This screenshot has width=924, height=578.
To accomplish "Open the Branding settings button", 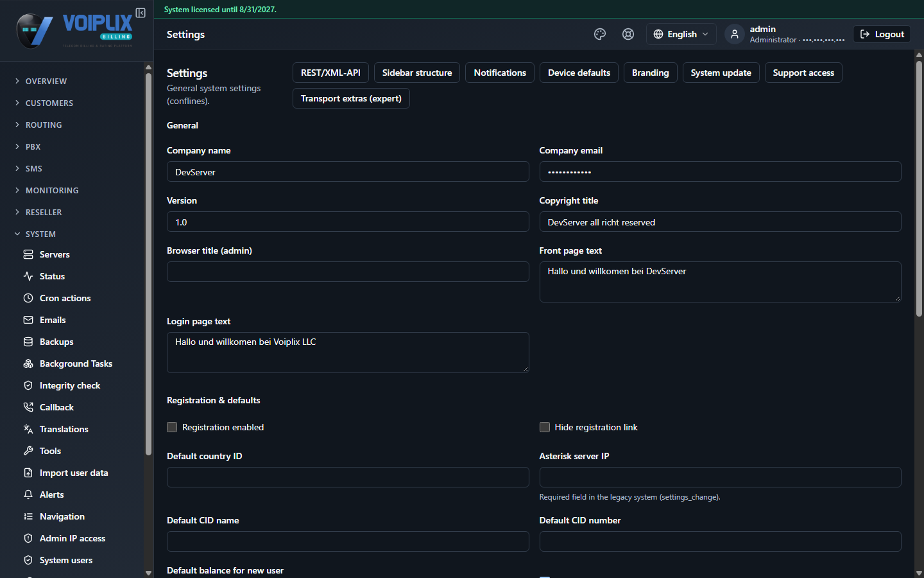I will 650,73.
